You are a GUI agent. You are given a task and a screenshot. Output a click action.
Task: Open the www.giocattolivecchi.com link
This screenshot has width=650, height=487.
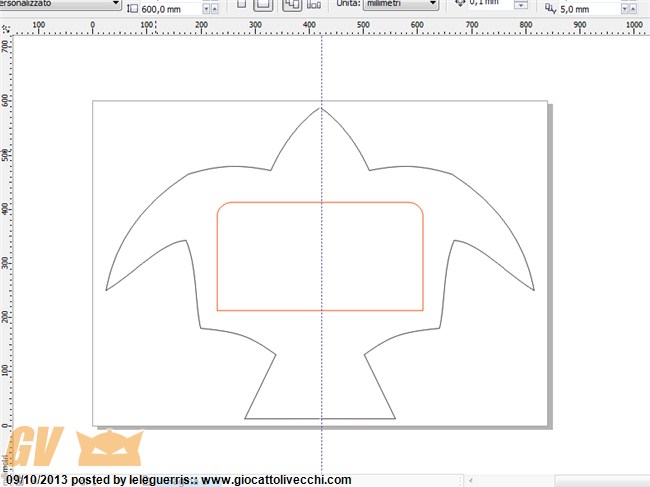(x=276, y=480)
